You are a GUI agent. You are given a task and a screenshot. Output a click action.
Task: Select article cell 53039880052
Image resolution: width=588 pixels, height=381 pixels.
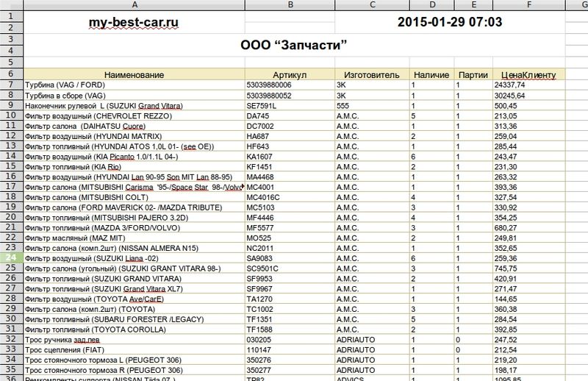(x=290, y=96)
